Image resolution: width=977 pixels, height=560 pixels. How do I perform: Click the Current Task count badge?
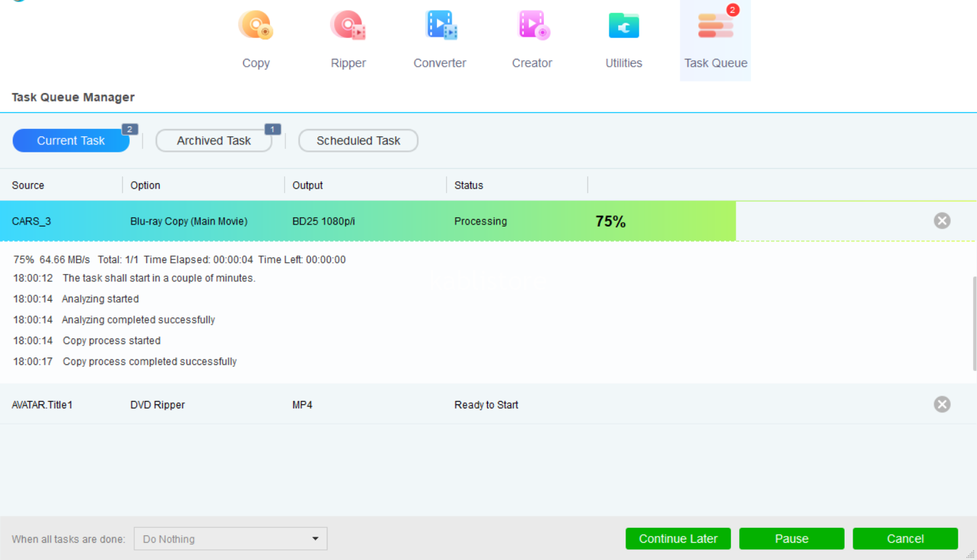click(x=130, y=129)
